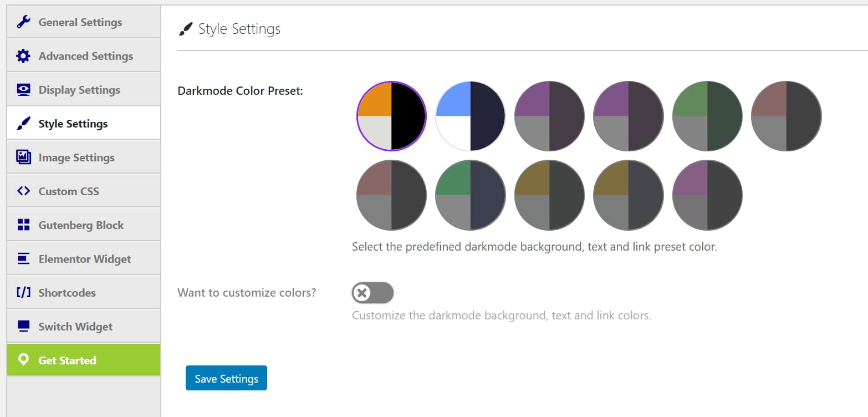Select the second-row green and slate preset
Screen dimensions: 868x417
click(x=471, y=195)
